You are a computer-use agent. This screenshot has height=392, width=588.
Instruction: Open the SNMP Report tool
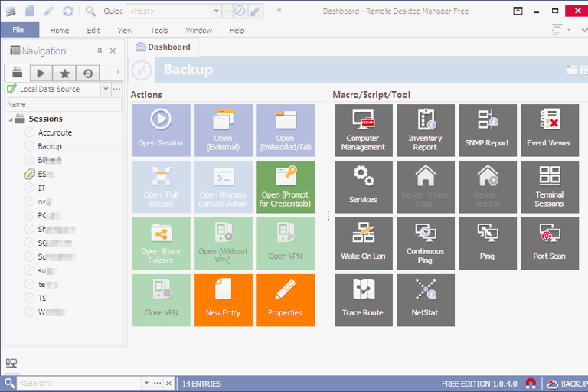[x=488, y=130]
